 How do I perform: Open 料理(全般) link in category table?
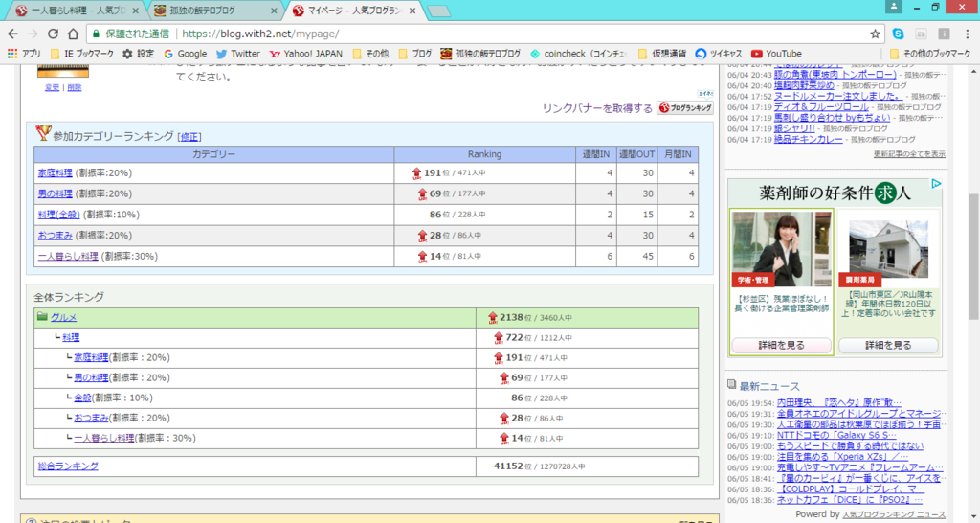coord(58,214)
